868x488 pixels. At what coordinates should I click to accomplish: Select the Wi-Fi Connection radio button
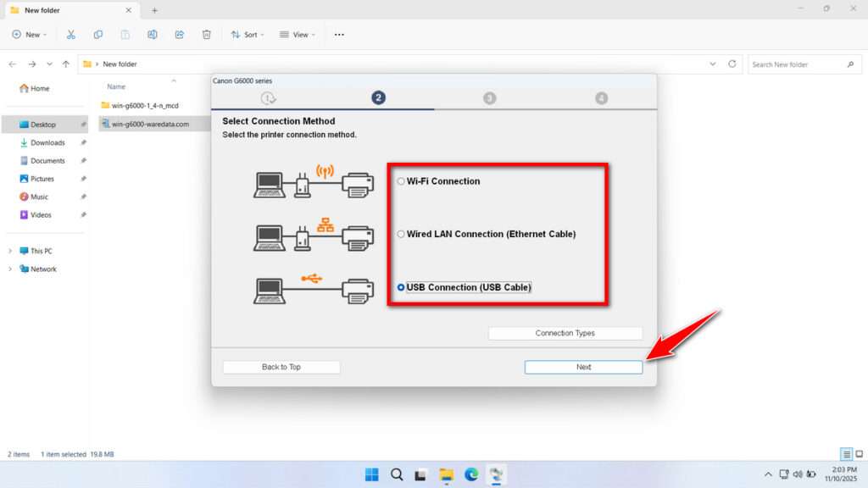[401, 180]
